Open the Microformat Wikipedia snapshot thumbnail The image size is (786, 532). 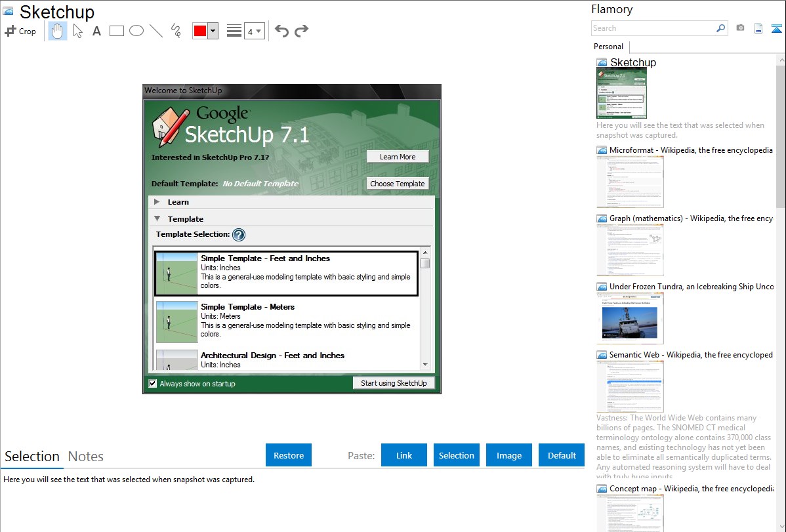pyautogui.click(x=630, y=182)
